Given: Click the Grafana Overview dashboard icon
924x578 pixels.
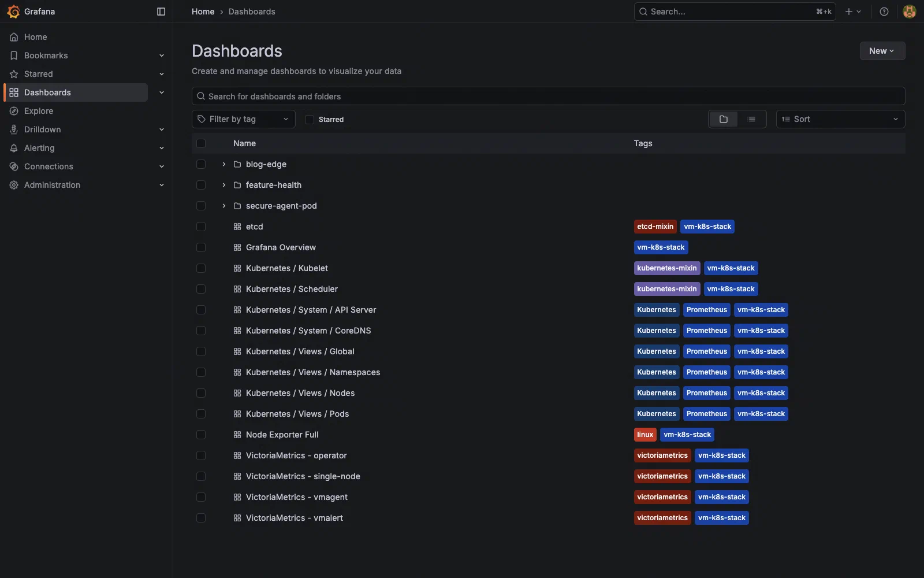Looking at the screenshot, I should click(x=237, y=247).
